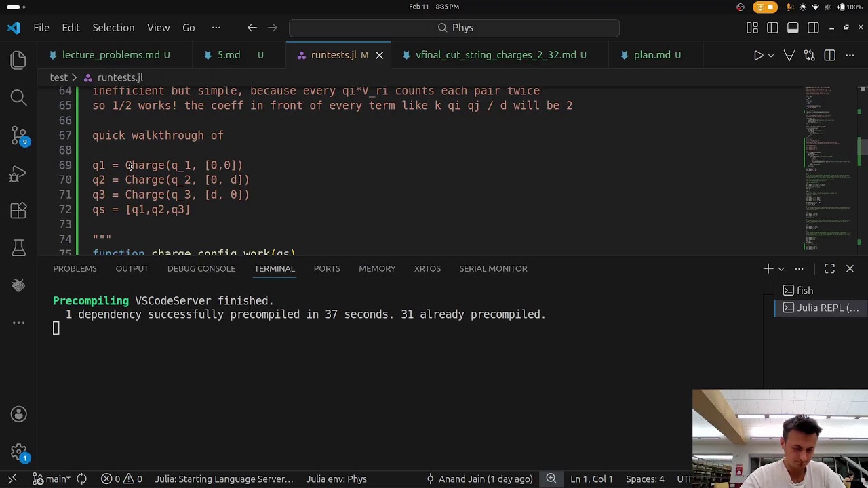Open the Testing flask view

[18, 248]
